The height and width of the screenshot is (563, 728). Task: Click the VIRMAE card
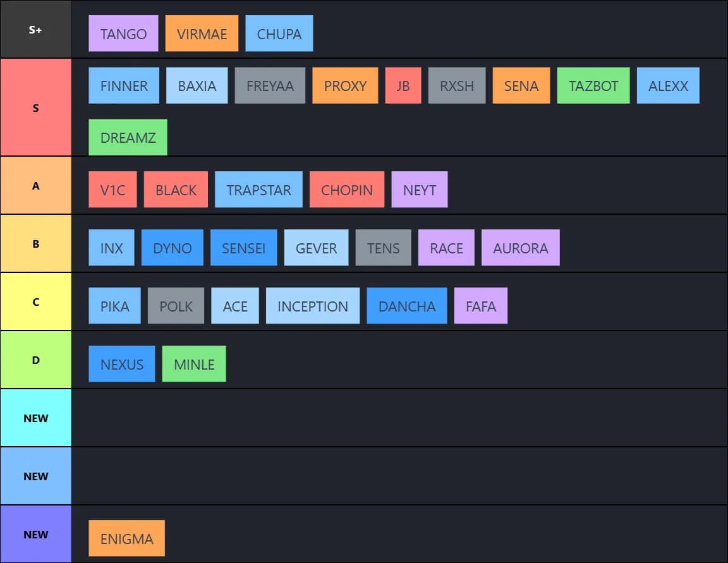[202, 33]
